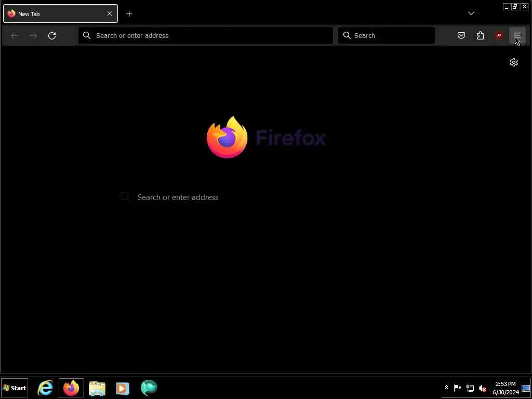532x399 pixels.
Task: Show hidden system tray icons
Action: 446,388
